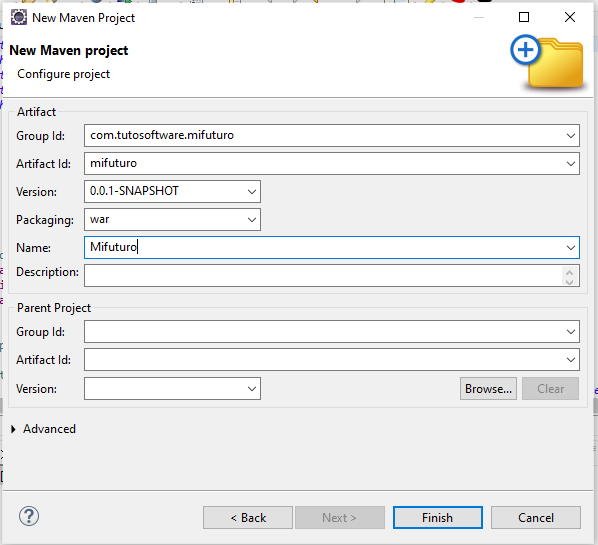The height and width of the screenshot is (545, 598).
Task: Click the Description field down spinner arrow
Action: (569, 282)
